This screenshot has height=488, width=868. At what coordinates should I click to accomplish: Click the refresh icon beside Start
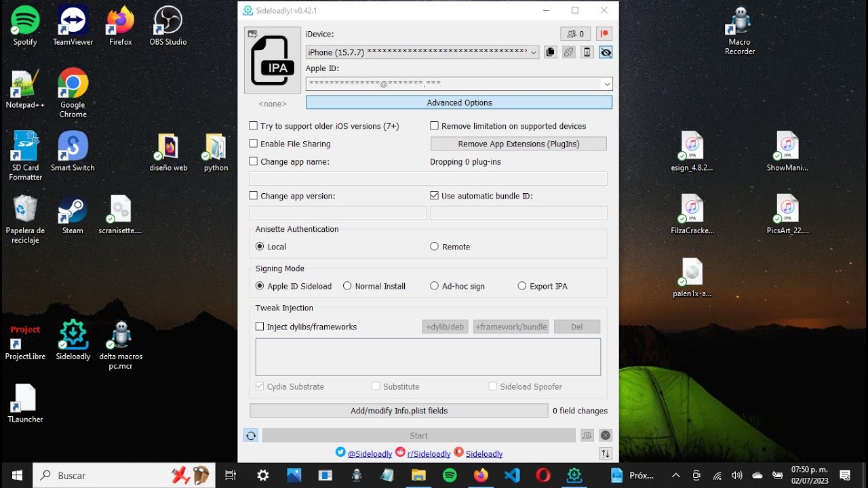tap(251, 436)
